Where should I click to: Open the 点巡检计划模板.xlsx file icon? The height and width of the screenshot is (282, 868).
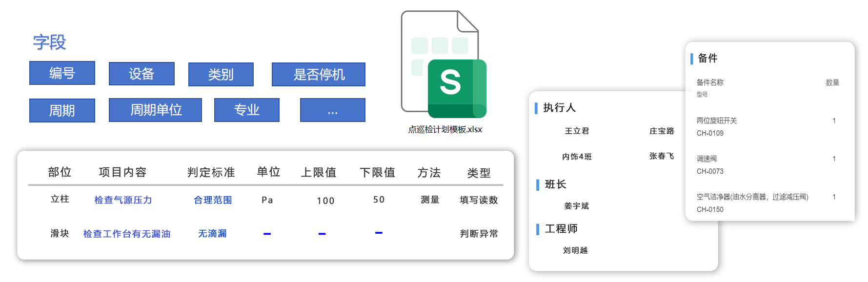click(x=444, y=66)
